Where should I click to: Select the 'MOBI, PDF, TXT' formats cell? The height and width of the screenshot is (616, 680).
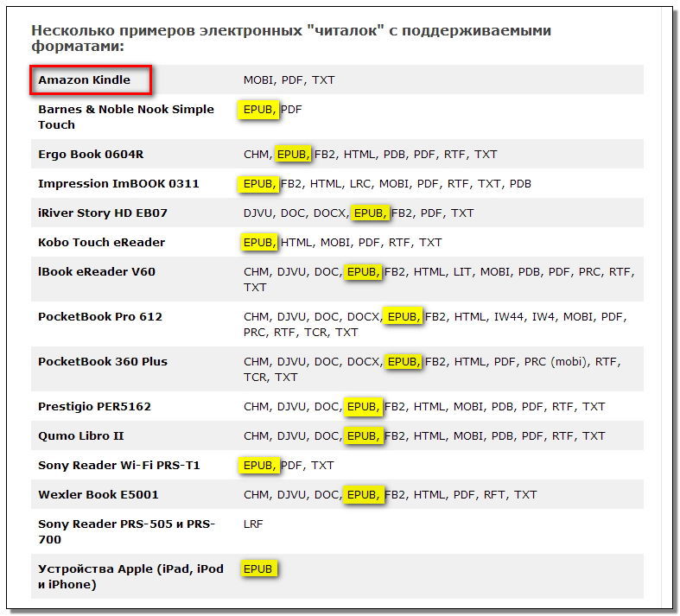pos(289,80)
